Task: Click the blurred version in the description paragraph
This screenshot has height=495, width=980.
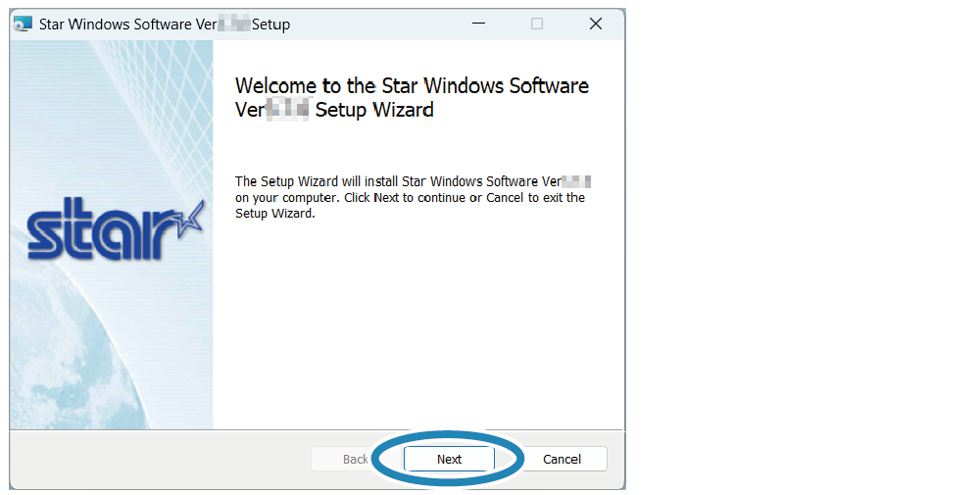Action: pos(579,182)
